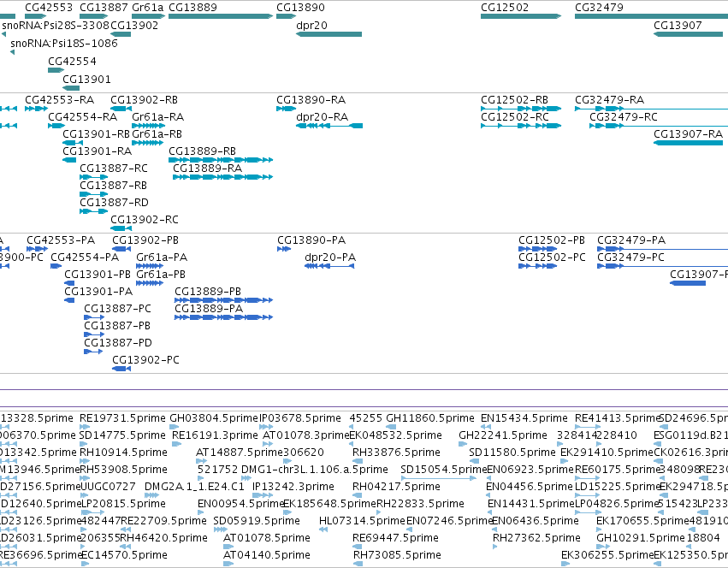Screen dimensions: 728x568
Task: Click EST label GH03804.5prime
Action: point(214,418)
